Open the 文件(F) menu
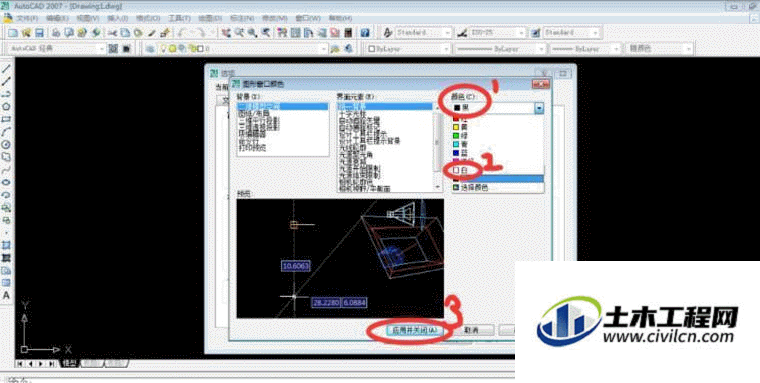The height and width of the screenshot is (383, 760). [x=28, y=18]
